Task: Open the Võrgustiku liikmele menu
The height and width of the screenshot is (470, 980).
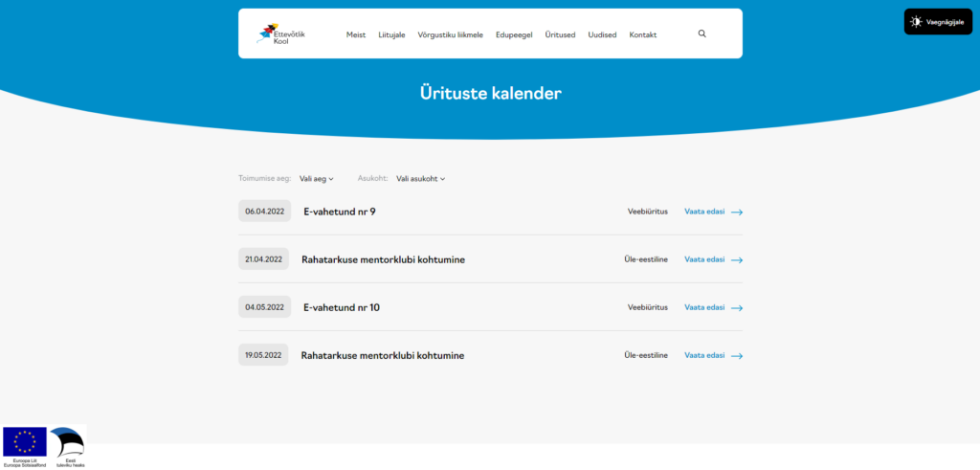Action: click(450, 34)
